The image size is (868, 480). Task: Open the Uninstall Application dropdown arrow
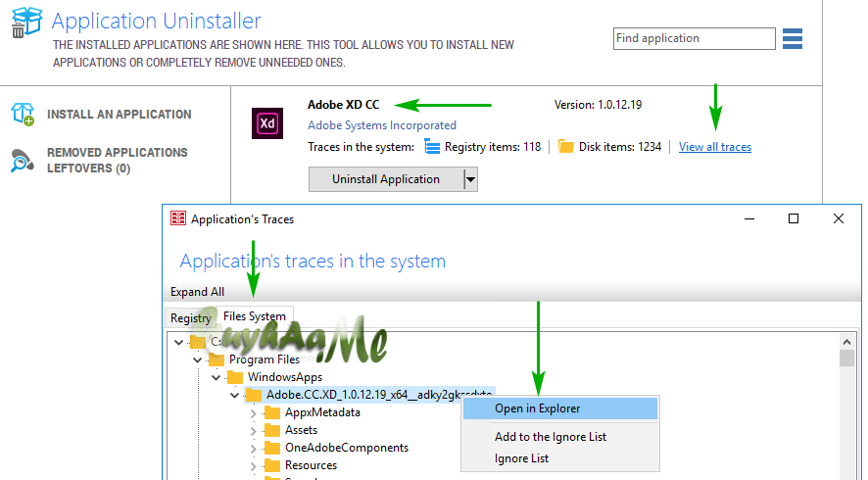coord(470,179)
